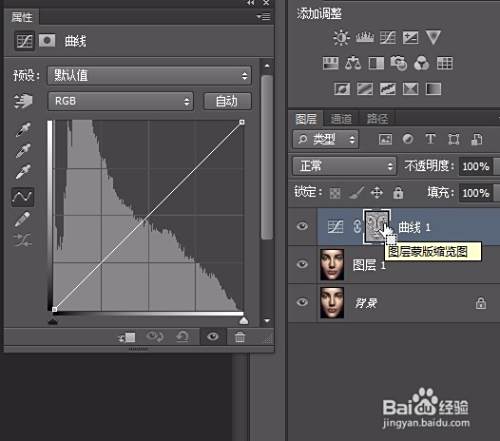
Task: Toggle visibility of the 背景 layer
Action: (302, 302)
